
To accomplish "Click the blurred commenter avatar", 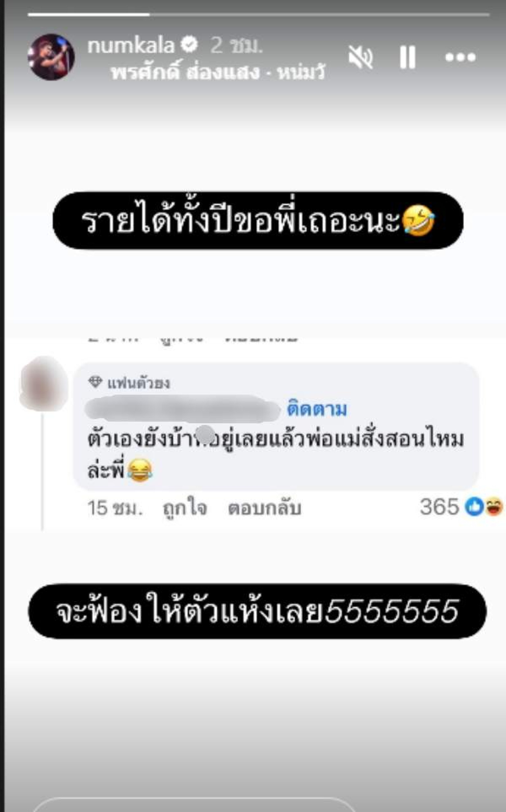I will pos(44,383).
